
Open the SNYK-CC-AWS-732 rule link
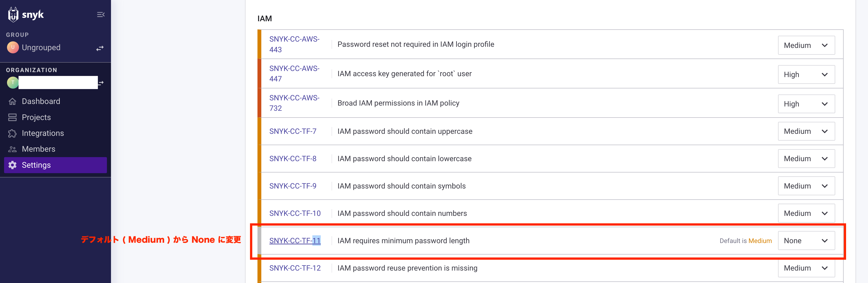coord(294,103)
